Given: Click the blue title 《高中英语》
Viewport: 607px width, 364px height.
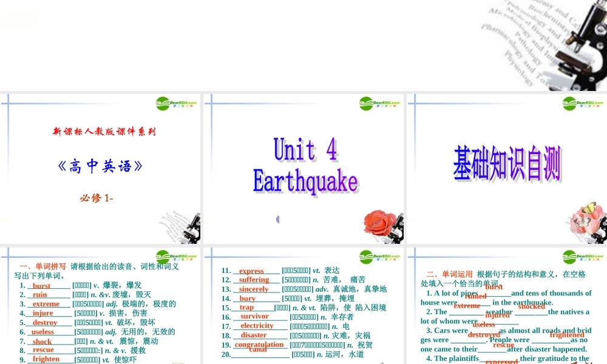Looking at the screenshot, I should pyautogui.click(x=100, y=166).
